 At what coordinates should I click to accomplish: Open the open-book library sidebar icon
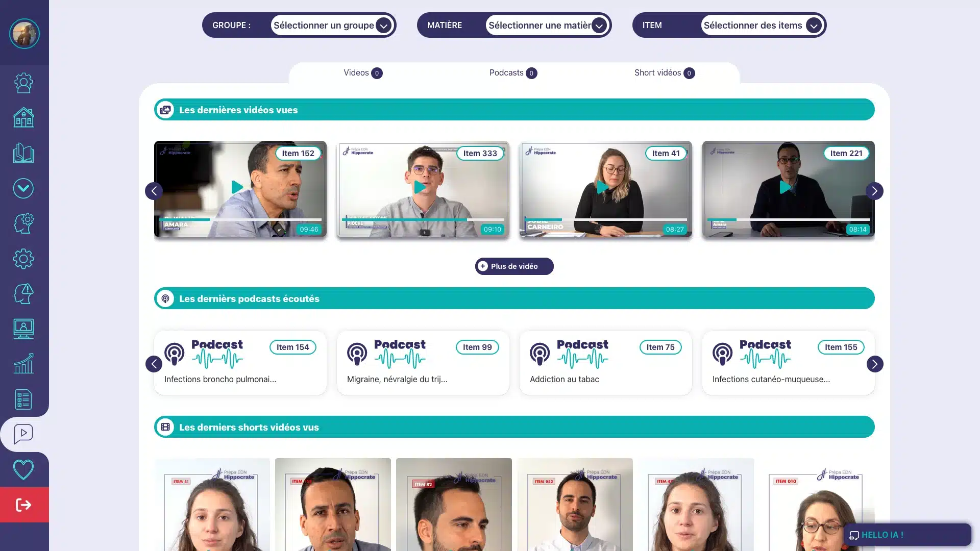23,153
